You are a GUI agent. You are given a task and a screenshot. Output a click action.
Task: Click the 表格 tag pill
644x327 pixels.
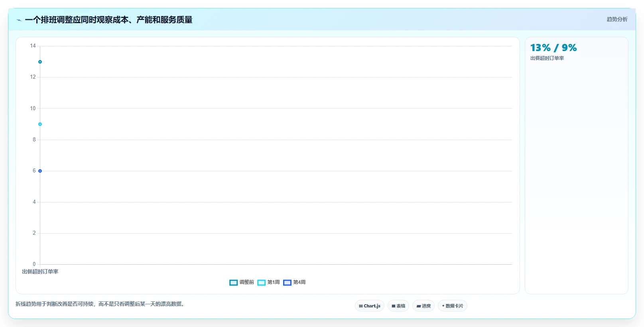pyautogui.click(x=398, y=306)
